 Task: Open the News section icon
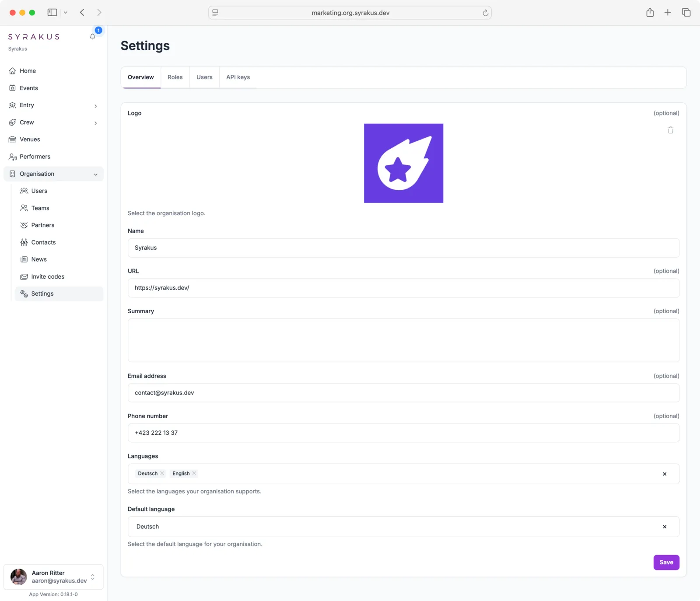click(x=24, y=259)
